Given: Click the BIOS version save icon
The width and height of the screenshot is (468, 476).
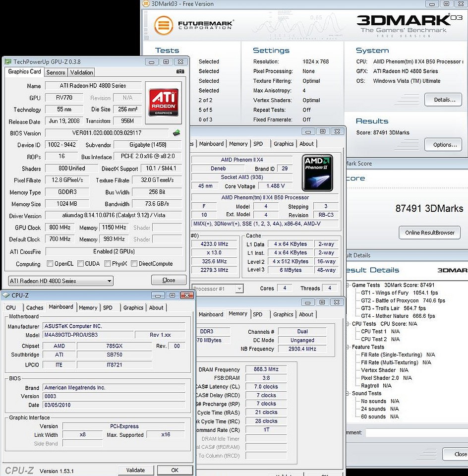Looking at the screenshot, I should click(x=176, y=133).
